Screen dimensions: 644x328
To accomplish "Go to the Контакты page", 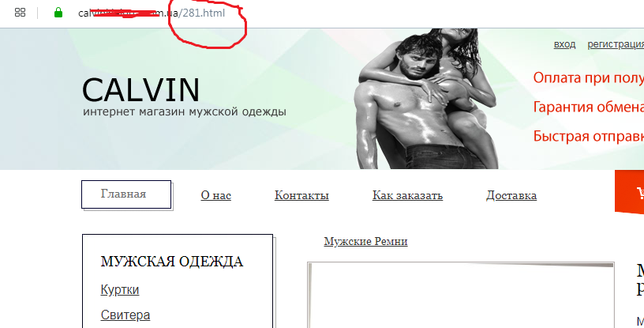I will [301, 195].
